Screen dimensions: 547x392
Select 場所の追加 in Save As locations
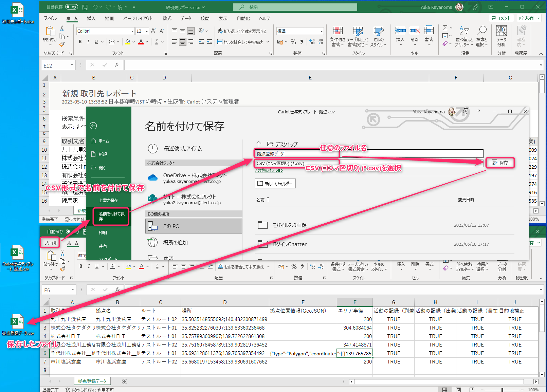click(x=194, y=242)
